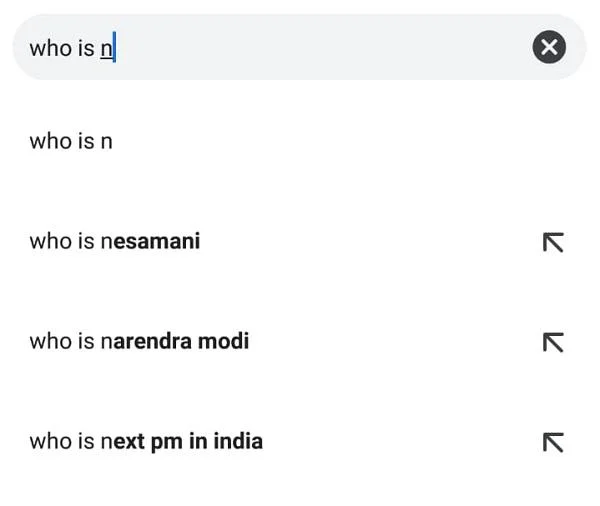Append narendra modi to query with arrow
Viewport: 600px width, 506px height.
[x=553, y=342]
